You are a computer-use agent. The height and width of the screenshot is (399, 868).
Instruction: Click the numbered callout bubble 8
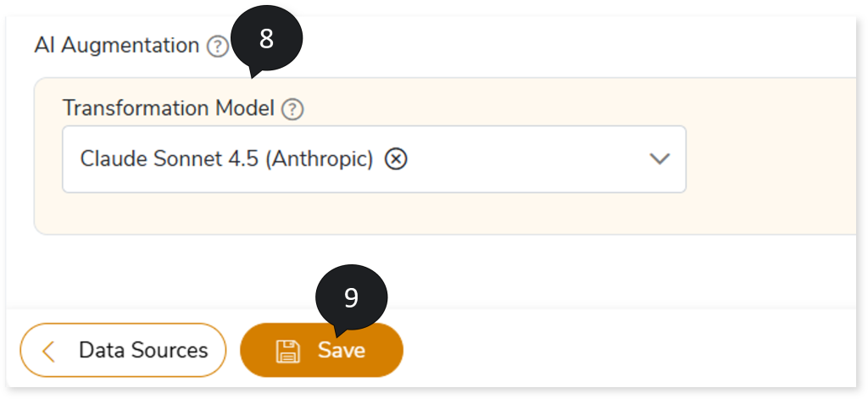[266, 39]
